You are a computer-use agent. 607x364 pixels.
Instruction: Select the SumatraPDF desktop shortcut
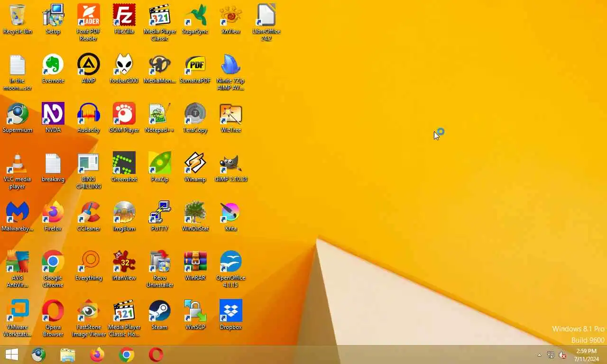click(x=195, y=69)
